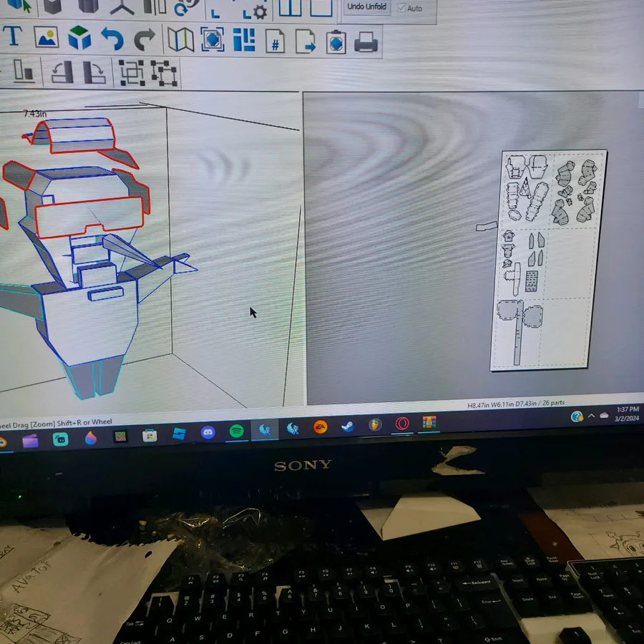Click the Undo Unfold button

pyautogui.click(x=366, y=7)
